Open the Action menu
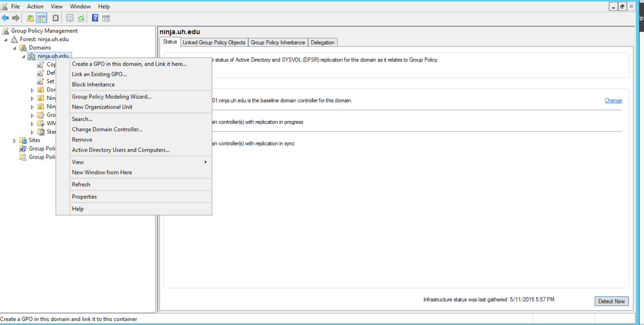 pyautogui.click(x=35, y=6)
